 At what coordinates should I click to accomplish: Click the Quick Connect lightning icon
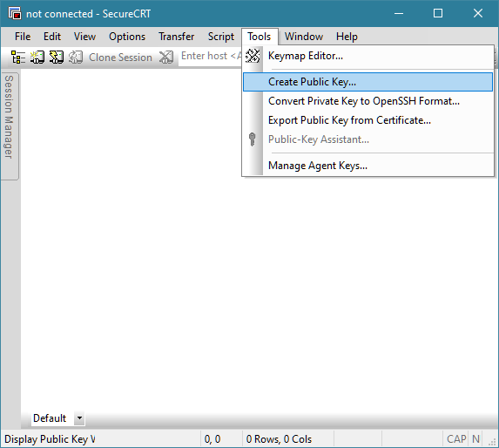[57, 57]
